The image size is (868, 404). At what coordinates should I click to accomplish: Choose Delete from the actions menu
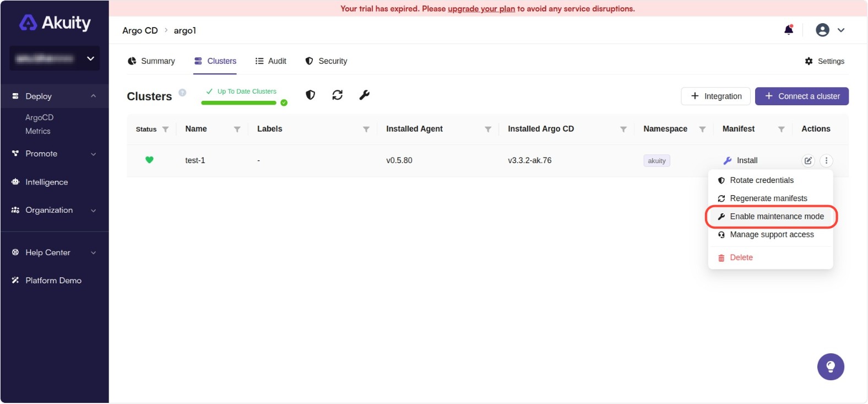coord(741,257)
